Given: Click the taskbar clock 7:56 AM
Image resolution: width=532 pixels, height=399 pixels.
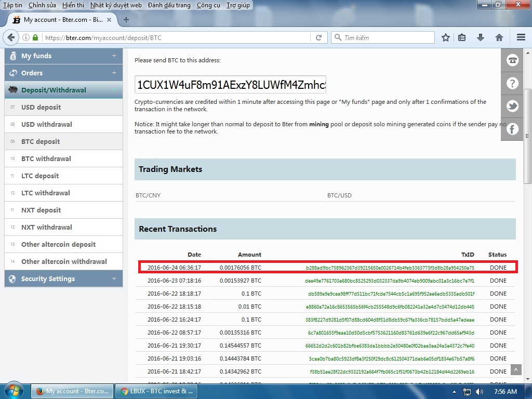Looking at the screenshot, I should tap(506, 392).
